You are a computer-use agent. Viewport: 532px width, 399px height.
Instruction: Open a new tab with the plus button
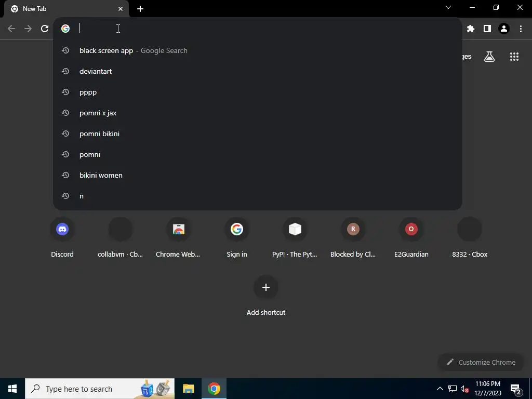click(x=140, y=9)
